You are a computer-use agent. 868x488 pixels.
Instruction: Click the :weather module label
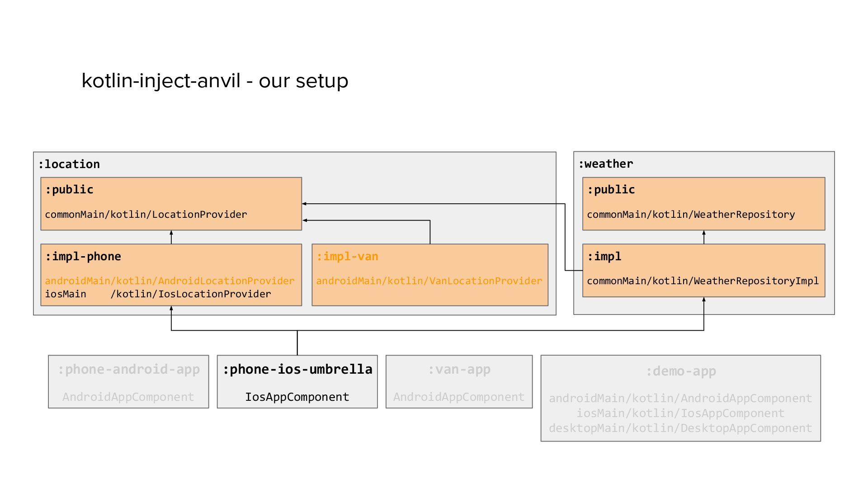click(x=606, y=164)
